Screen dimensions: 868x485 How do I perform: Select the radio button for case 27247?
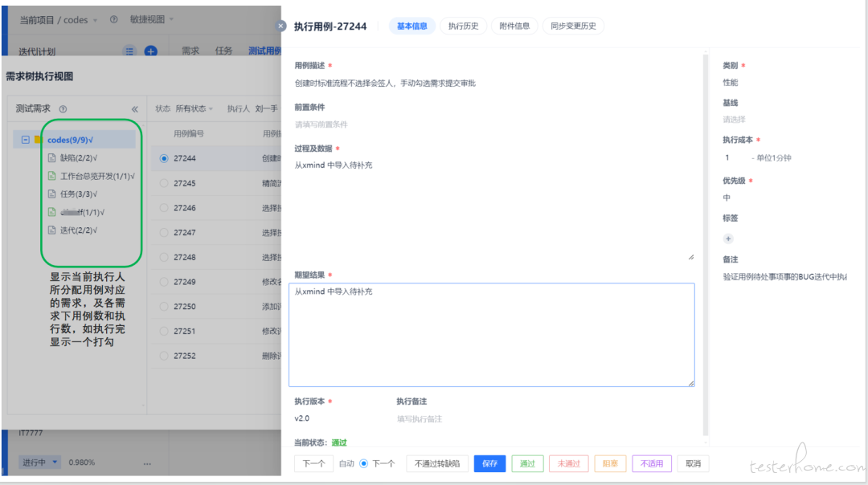point(164,233)
